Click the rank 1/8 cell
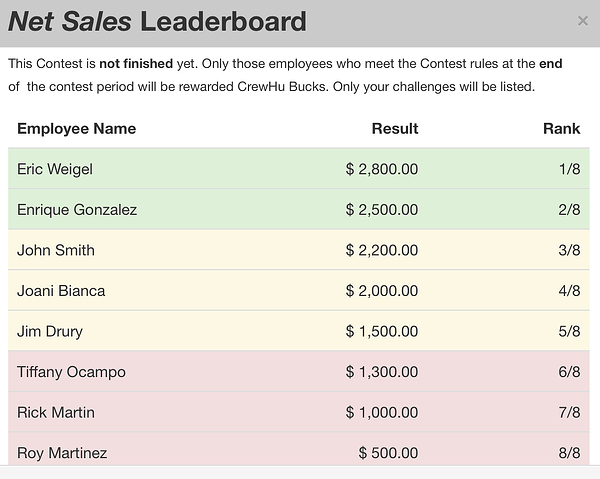Viewport: 600px width, 479px height. pos(570,169)
